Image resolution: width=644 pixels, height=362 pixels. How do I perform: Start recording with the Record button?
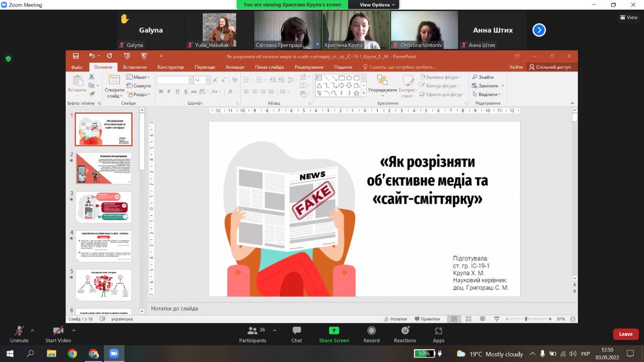pos(371,334)
